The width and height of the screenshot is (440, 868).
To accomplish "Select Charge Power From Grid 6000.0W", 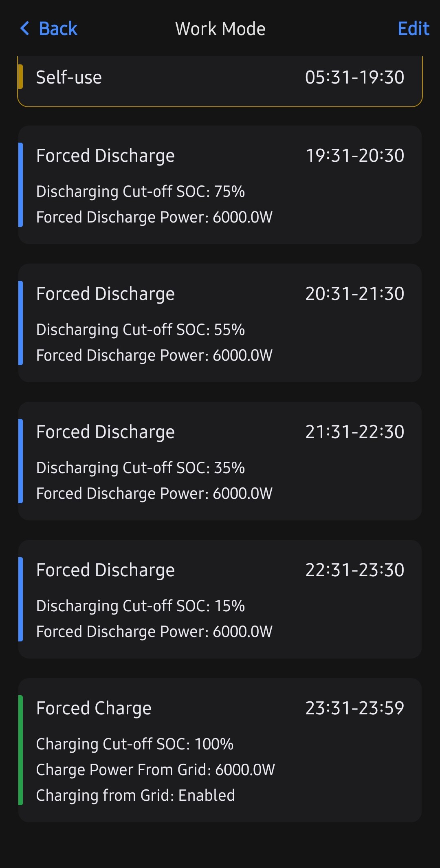I will point(156,770).
